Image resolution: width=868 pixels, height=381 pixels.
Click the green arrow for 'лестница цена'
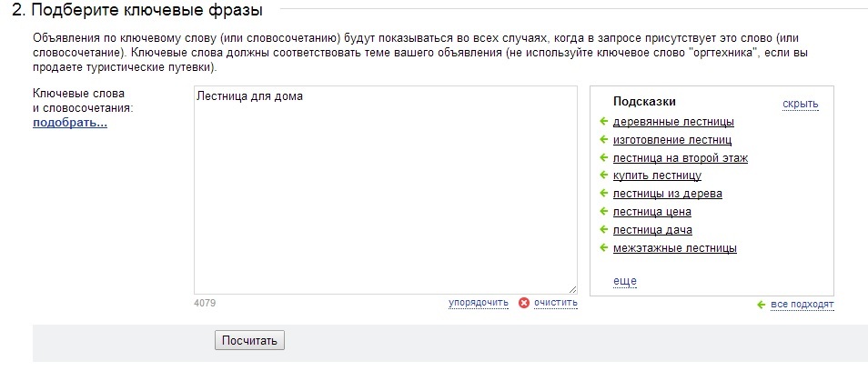(x=604, y=211)
